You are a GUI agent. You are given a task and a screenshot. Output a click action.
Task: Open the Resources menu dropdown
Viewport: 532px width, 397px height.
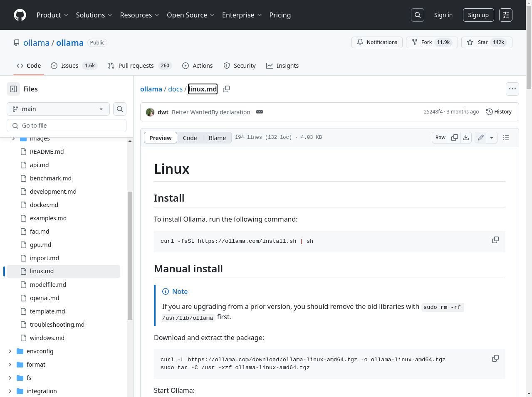tap(139, 15)
